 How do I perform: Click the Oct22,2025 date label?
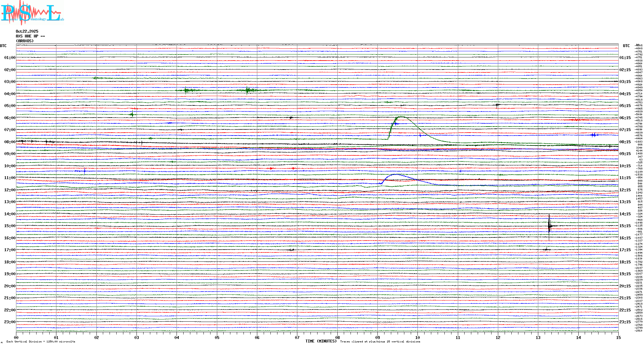(27, 31)
